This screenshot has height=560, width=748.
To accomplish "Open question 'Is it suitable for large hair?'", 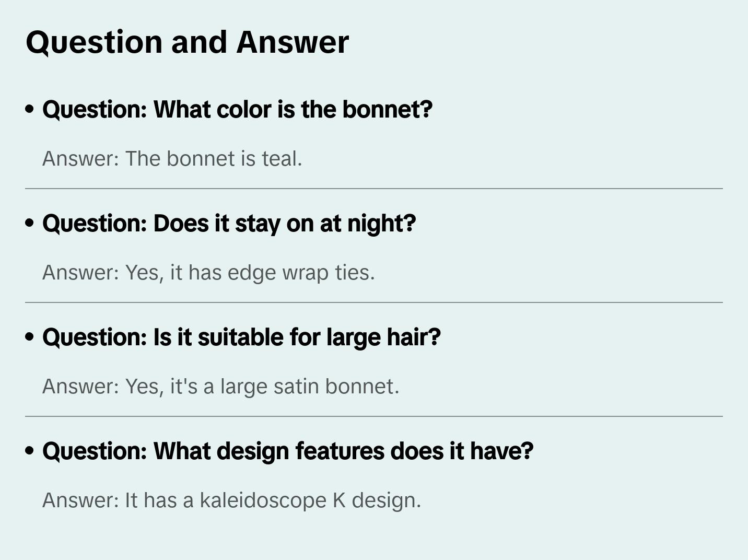I will click(241, 337).
